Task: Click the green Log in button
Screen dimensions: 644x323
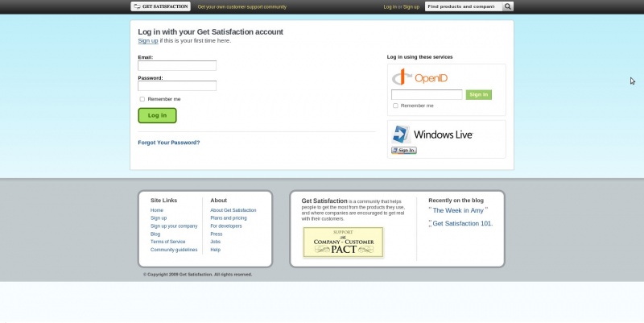Action: pyautogui.click(x=157, y=115)
